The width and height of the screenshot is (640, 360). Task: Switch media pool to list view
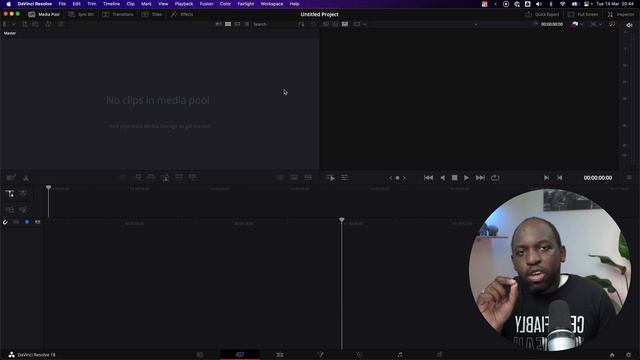coord(247,24)
